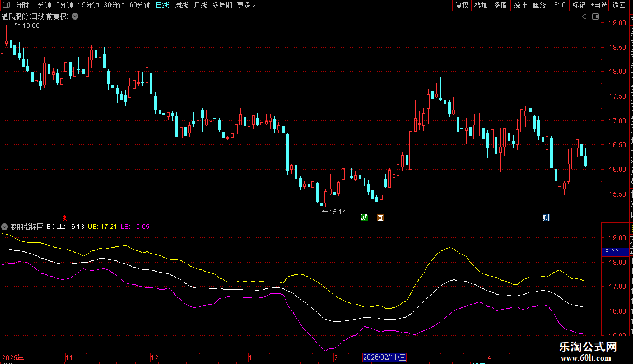
Task: Click the diamond icon near chart top-right
Action: pyautogui.click(x=585, y=17)
